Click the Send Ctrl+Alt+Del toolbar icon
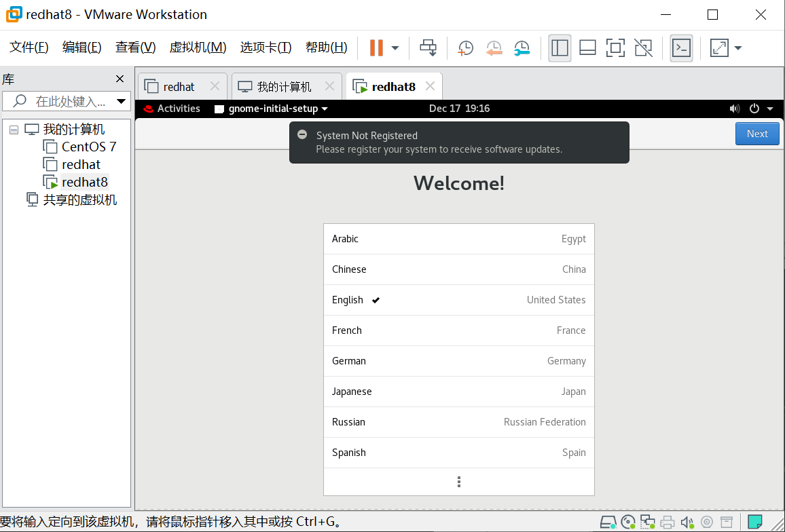 (x=428, y=48)
